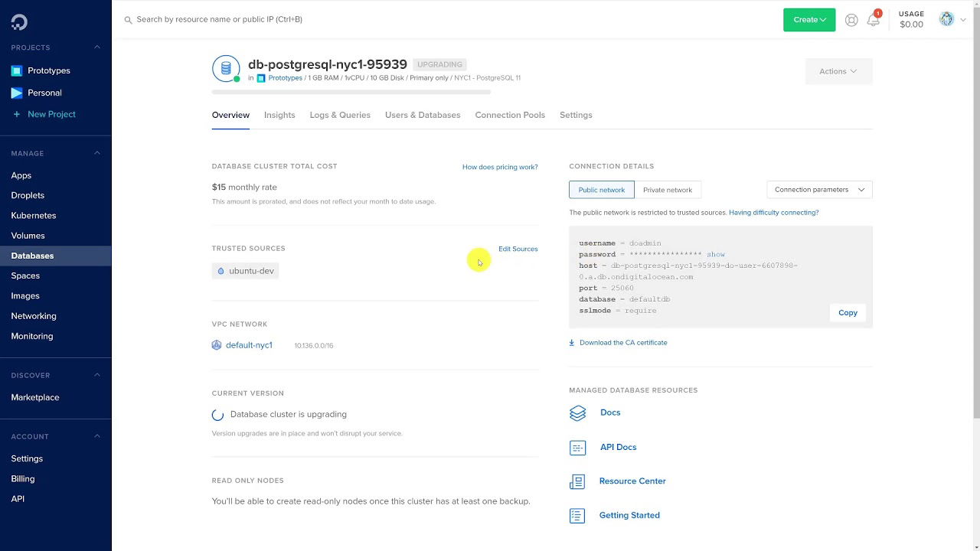Image resolution: width=980 pixels, height=551 pixels.
Task: Open the notifications bell icon
Action: (x=873, y=20)
